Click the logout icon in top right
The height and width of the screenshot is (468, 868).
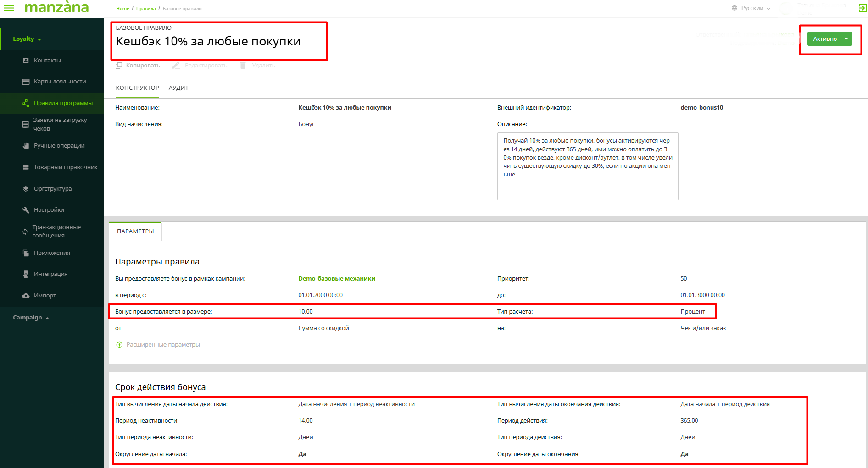pos(862,8)
